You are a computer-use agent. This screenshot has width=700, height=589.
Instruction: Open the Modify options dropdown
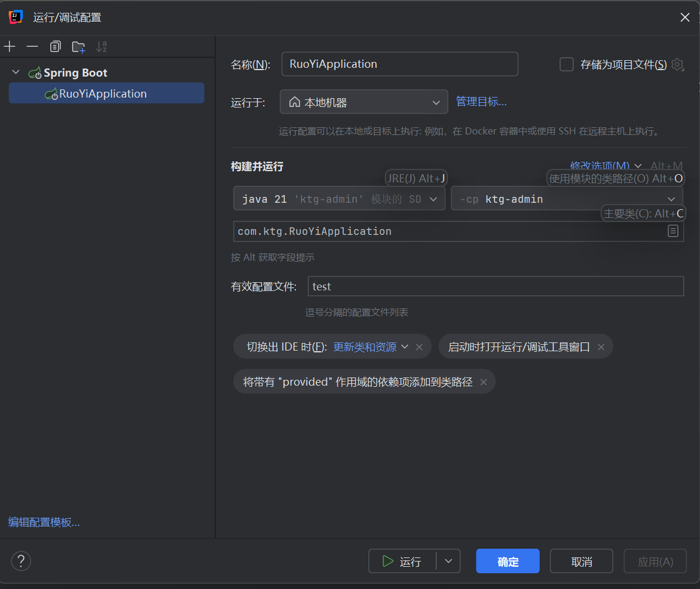click(606, 166)
